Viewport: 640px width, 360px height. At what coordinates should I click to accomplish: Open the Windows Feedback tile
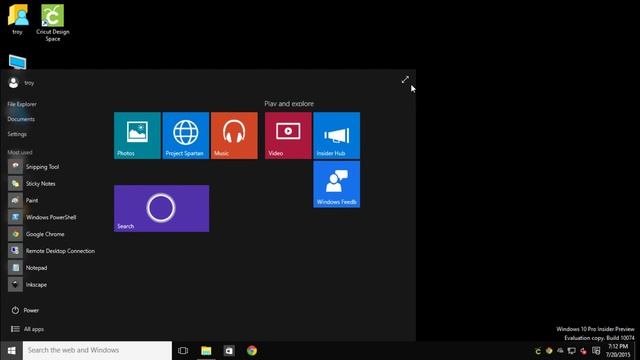[x=337, y=184]
